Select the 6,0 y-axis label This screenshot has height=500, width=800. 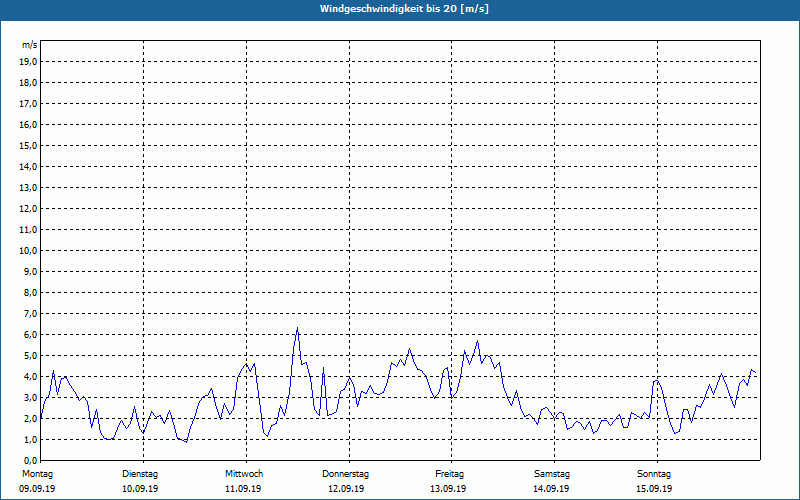pyautogui.click(x=29, y=335)
